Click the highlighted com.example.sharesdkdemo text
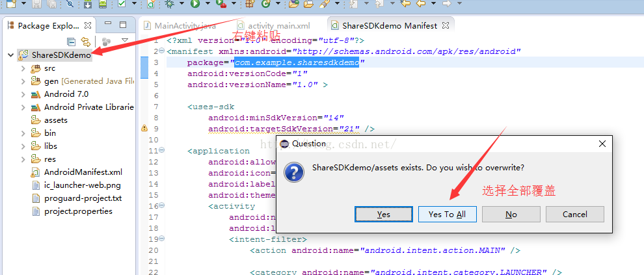 [x=297, y=62]
